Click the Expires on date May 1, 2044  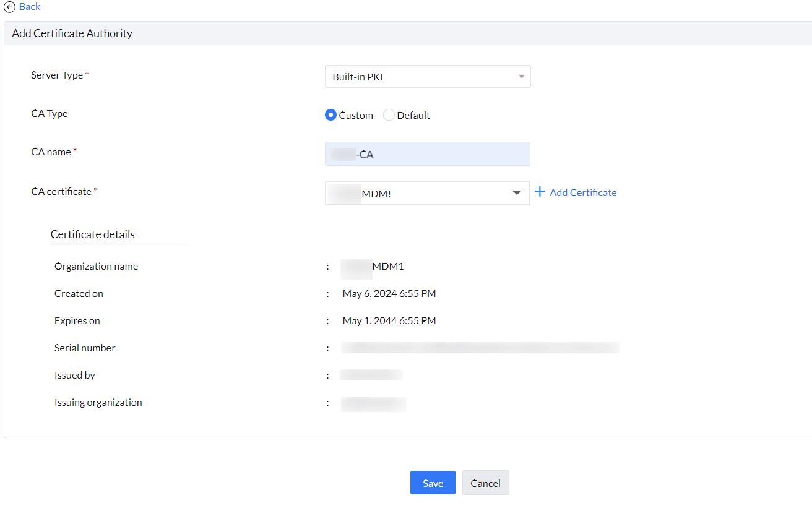tap(389, 321)
